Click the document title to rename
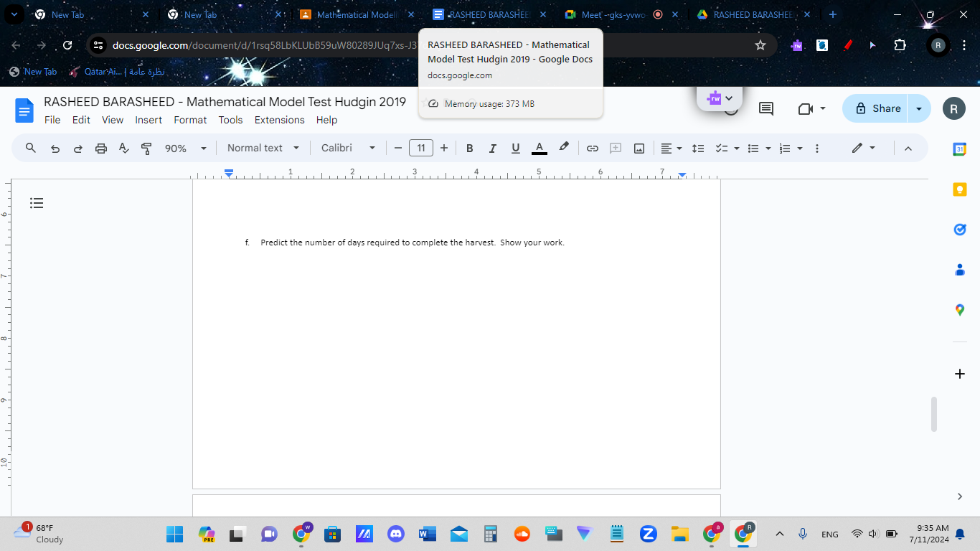The width and height of the screenshot is (980, 551). [225, 102]
